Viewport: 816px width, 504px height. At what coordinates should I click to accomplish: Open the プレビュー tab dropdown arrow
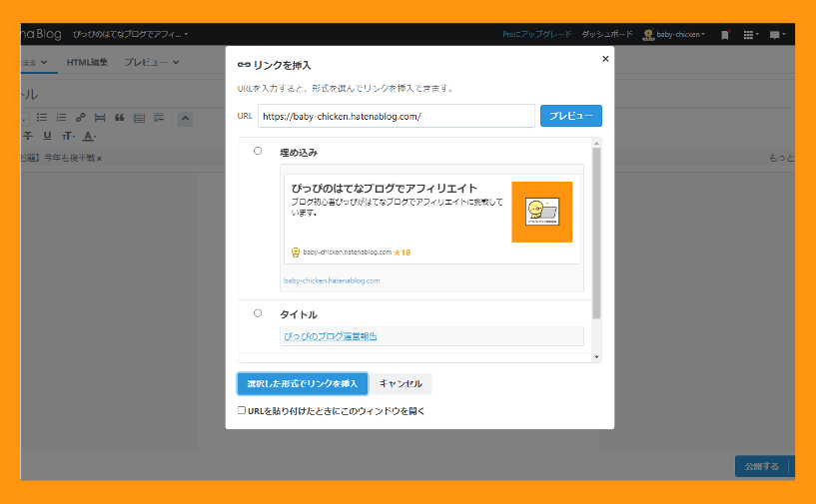176,63
